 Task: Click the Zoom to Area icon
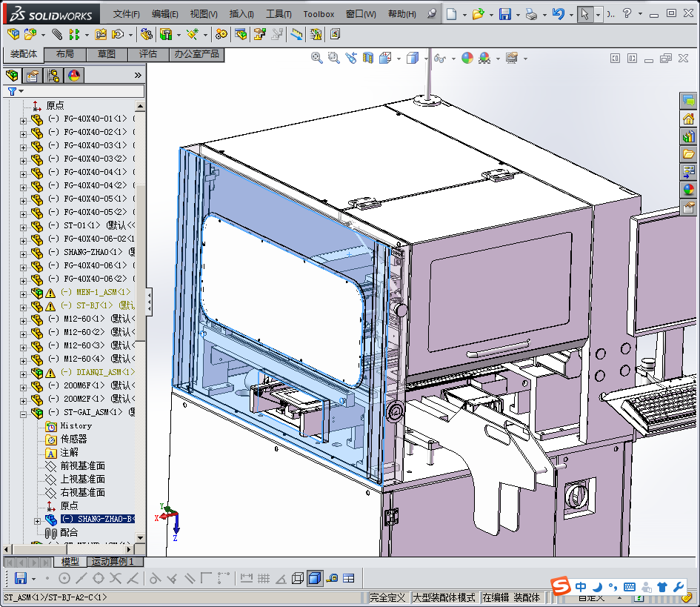pyautogui.click(x=333, y=58)
